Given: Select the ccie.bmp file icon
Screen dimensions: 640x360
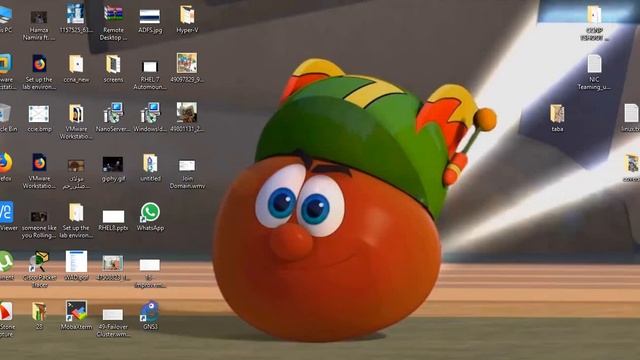Looking at the screenshot, I should coord(39,114).
